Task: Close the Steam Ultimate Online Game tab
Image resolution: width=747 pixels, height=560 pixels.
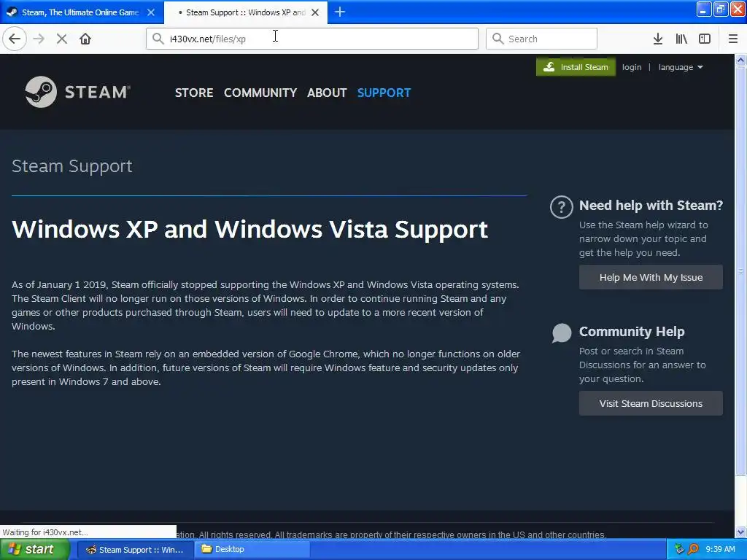Action: pyautogui.click(x=151, y=12)
